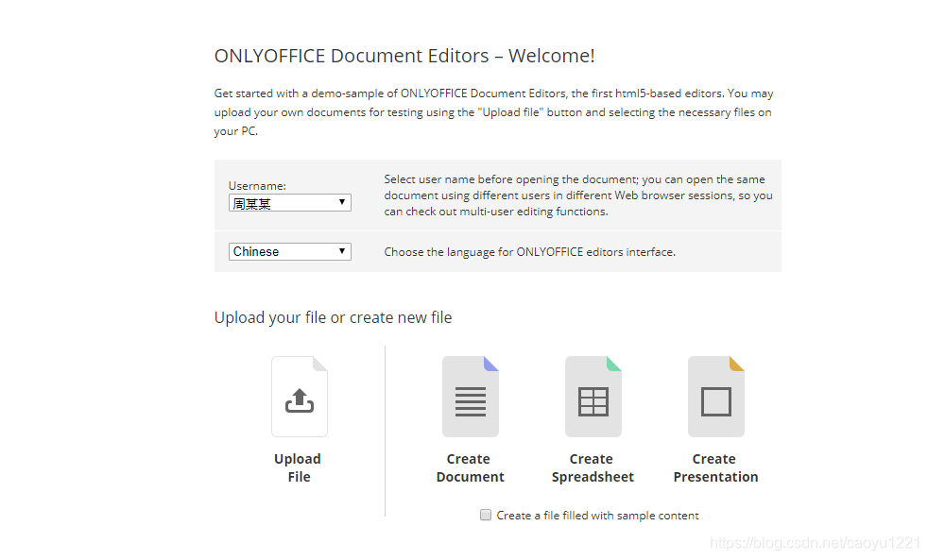The image size is (928, 560).
Task: Click 'Choose the language for ONLYOFFICE editors interface.' text
Action: coord(530,252)
